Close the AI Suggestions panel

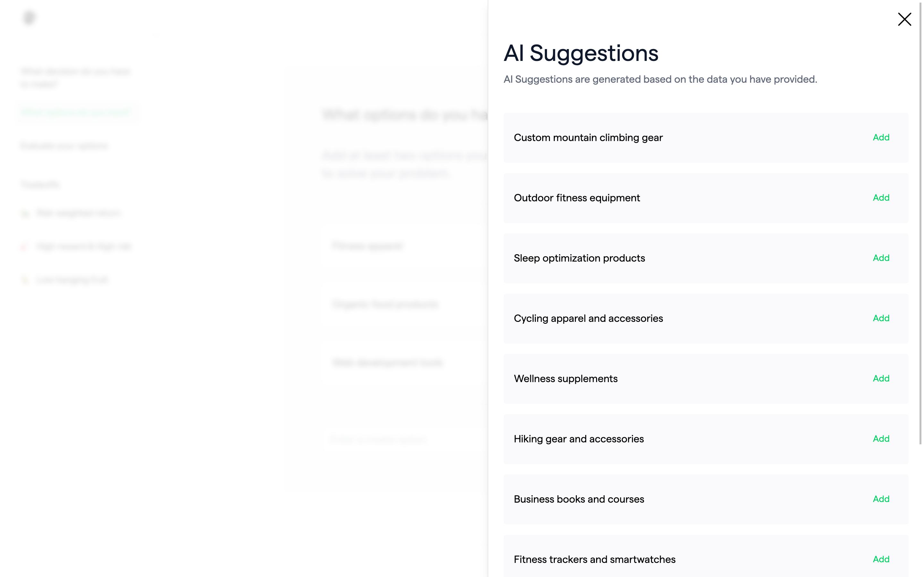click(904, 19)
